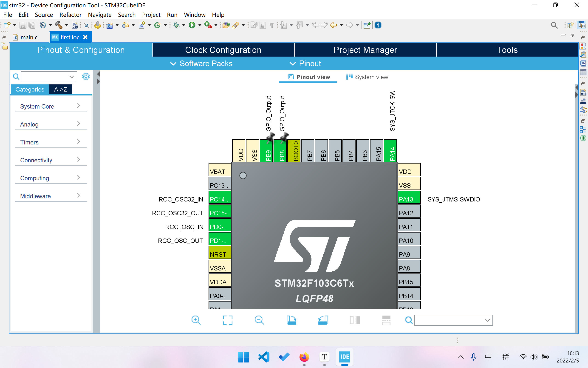Click the Save All toolbar icon
Screen dimensions: 588x368
32,25
